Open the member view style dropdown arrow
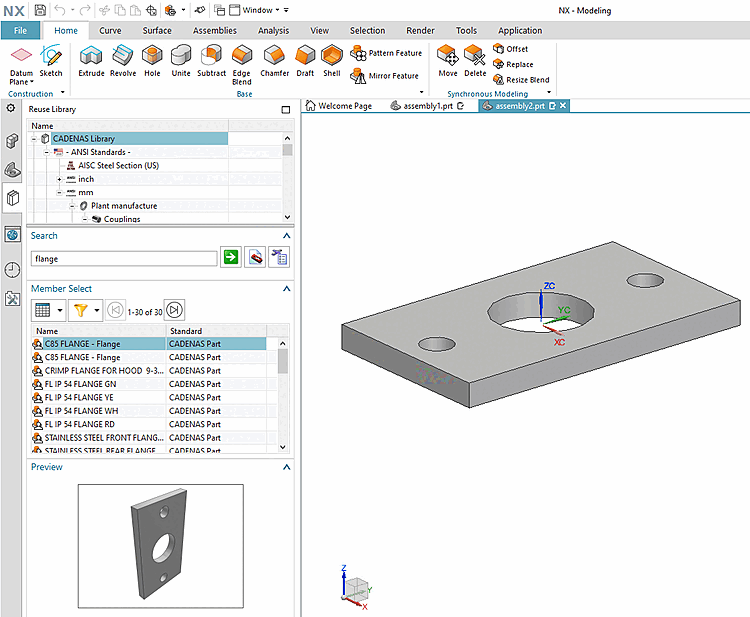Image resolution: width=750 pixels, height=617 pixels. (x=60, y=310)
